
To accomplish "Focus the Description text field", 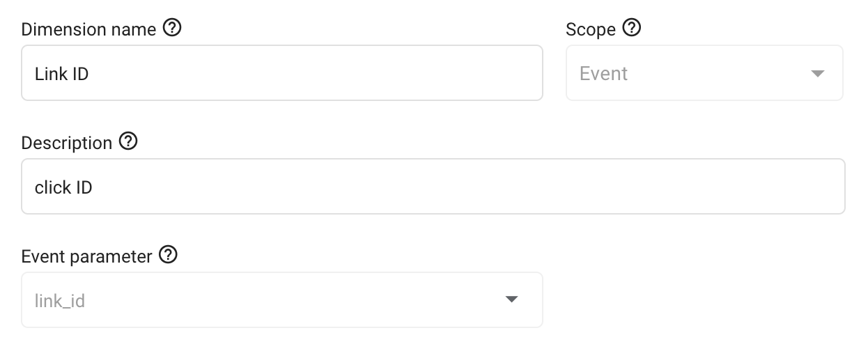I will coord(432,186).
